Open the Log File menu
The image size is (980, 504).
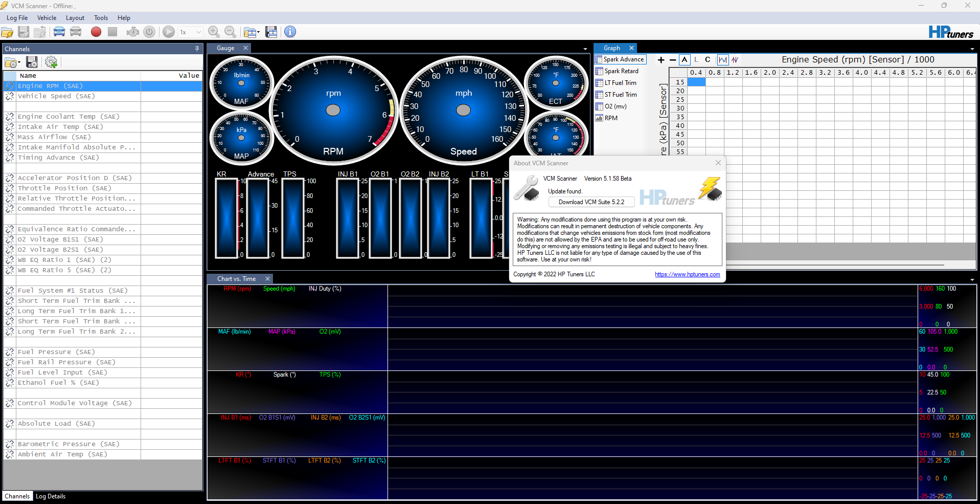(x=17, y=18)
